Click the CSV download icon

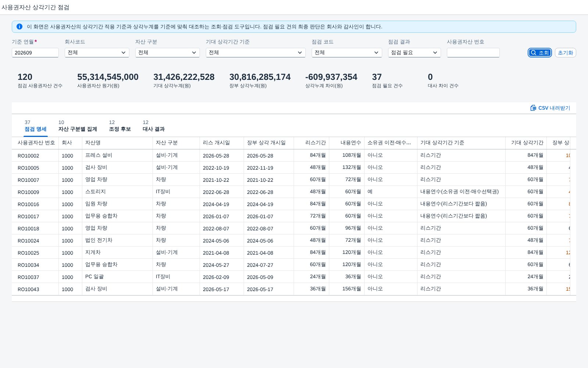(533, 108)
